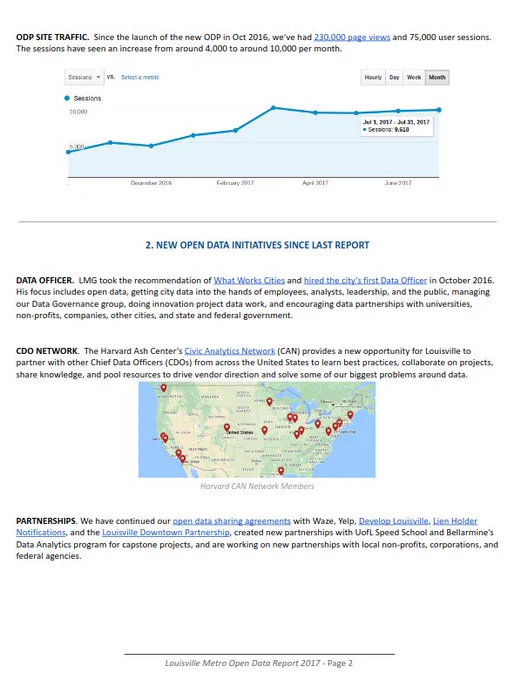Image resolution: width=521 pixels, height=680 pixels.
Task: Click the Texas Gulf coast map pin
Action: tap(281, 471)
